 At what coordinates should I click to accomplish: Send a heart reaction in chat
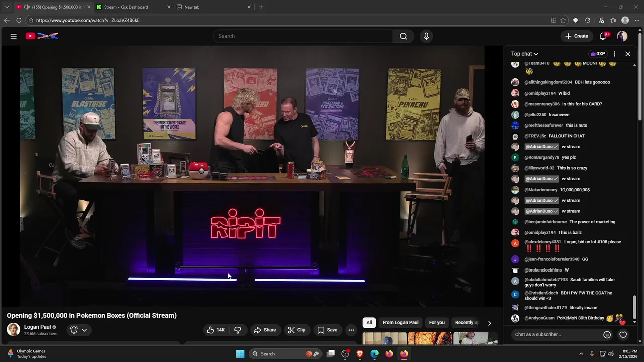click(623, 335)
